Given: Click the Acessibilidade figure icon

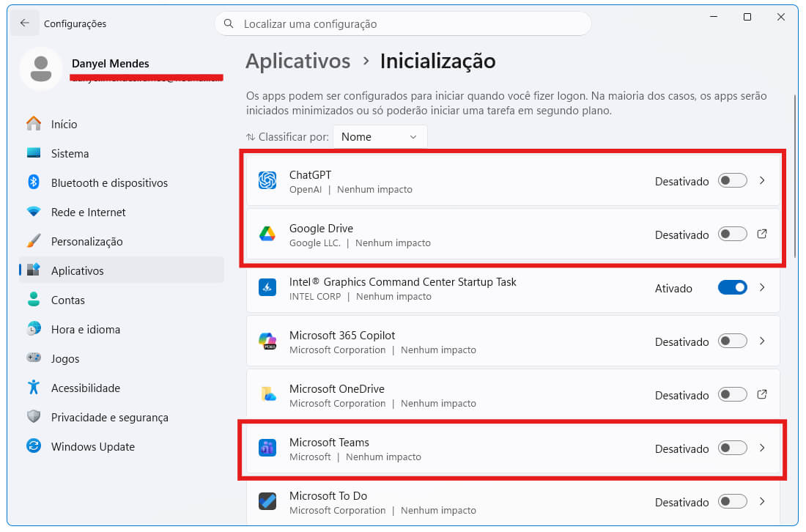Looking at the screenshot, I should click(x=34, y=387).
